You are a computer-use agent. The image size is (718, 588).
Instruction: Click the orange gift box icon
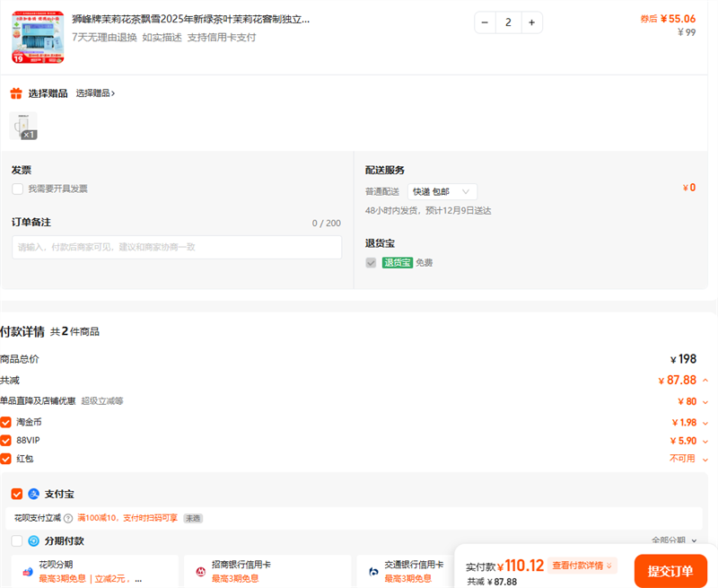[x=16, y=93]
